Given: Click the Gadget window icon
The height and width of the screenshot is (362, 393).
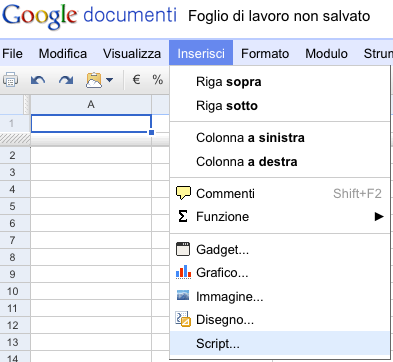Looking at the screenshot, I should [x=183, y=249].
